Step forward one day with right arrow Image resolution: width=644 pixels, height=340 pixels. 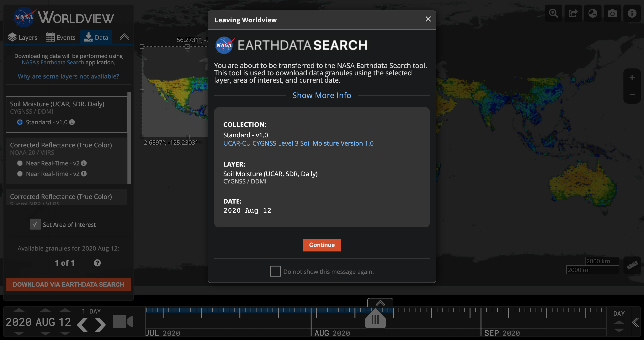[x=100, y=325]
